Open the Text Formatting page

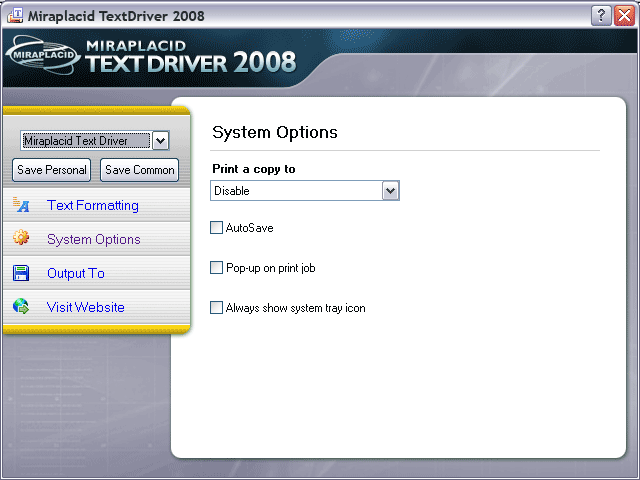click(x=93, y=205)
